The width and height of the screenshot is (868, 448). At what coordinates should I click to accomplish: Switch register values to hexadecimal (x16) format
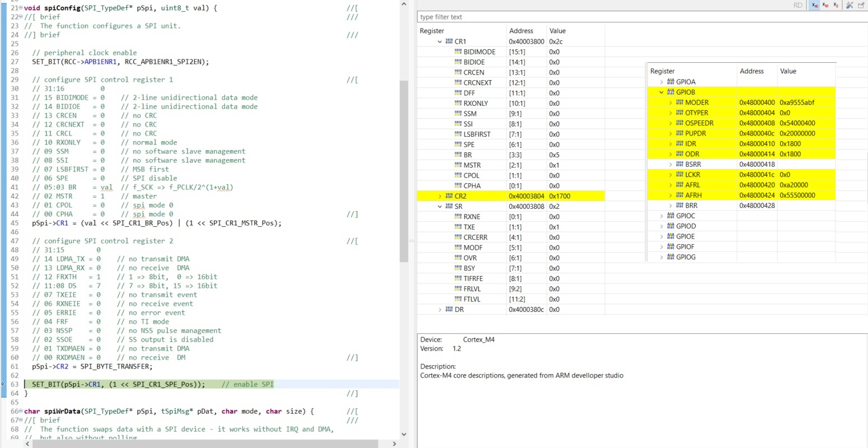pyautogui.click(x=815, y=5)
